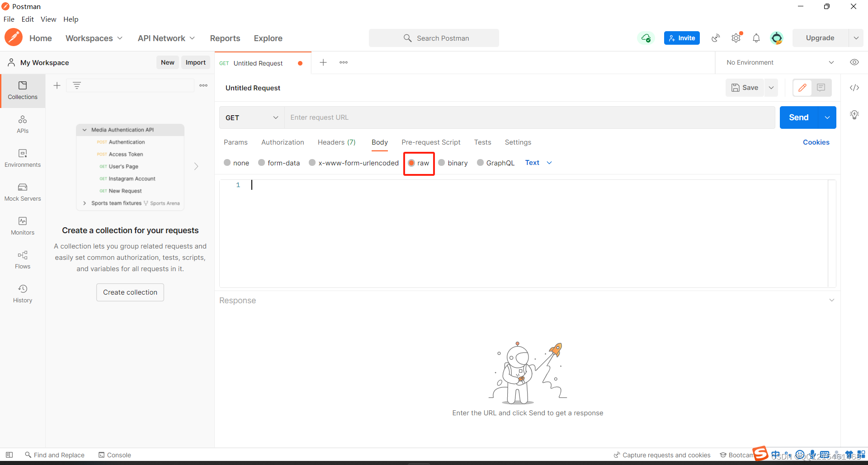Open Find and Replace
This screenshot has width=868, height=465.
[55, 455]
